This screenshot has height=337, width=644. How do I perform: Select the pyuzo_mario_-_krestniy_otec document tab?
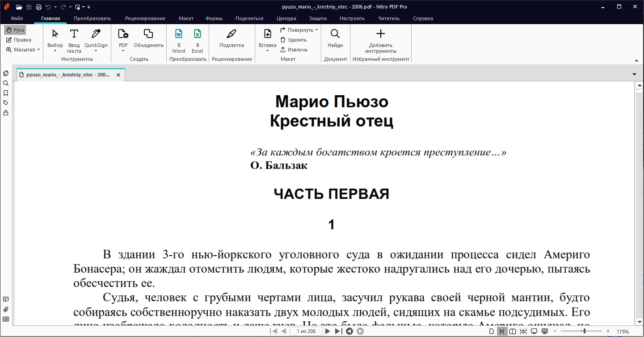pyautogui.click(x=68, y=75)
